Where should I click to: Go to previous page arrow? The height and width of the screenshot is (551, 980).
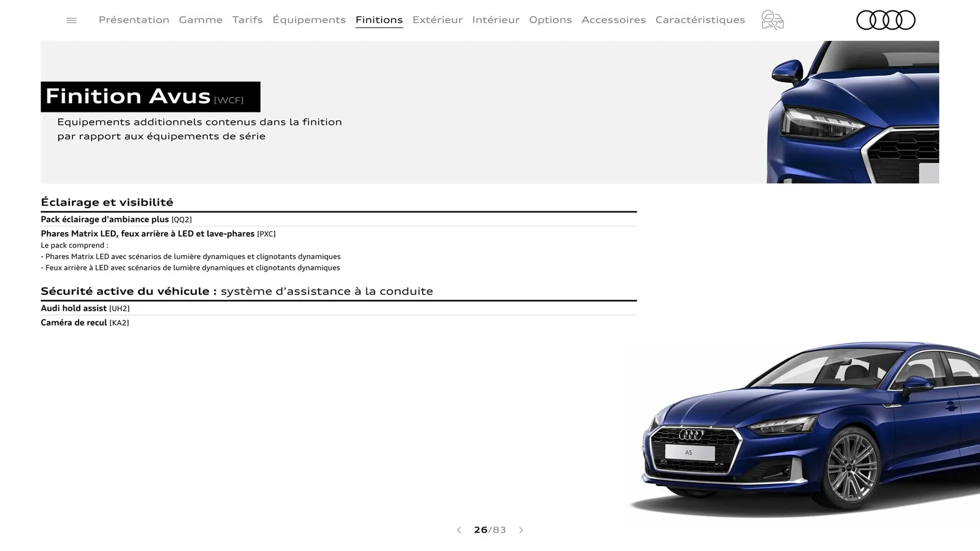pyautogui.click(x=459, y=530)
